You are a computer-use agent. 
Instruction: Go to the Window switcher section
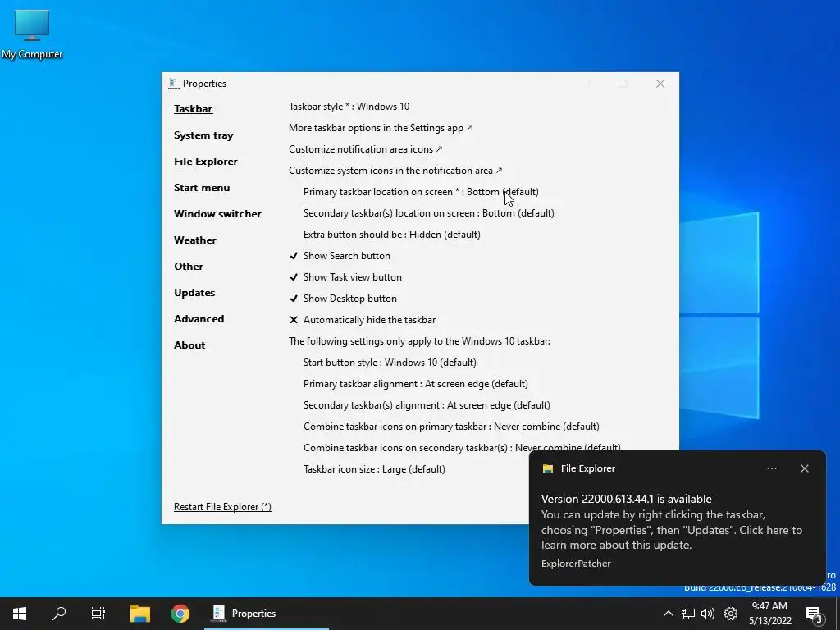tap(217, 214)
